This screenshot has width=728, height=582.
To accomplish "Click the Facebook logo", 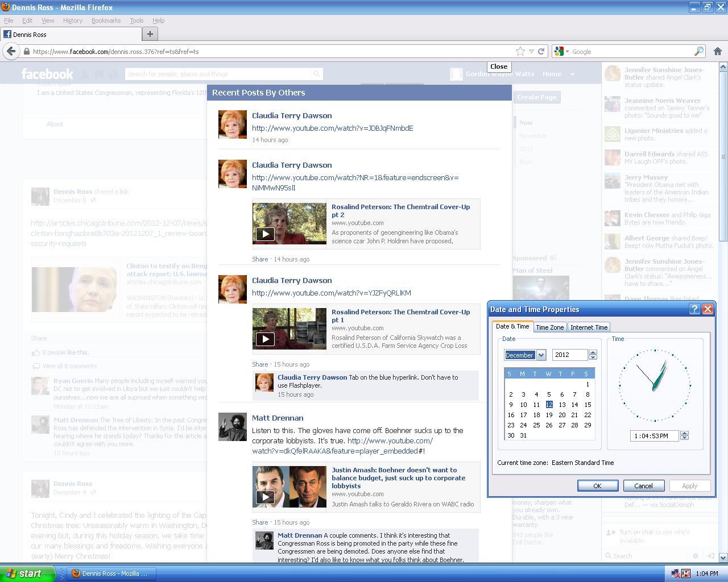I will tap(47, 74).
